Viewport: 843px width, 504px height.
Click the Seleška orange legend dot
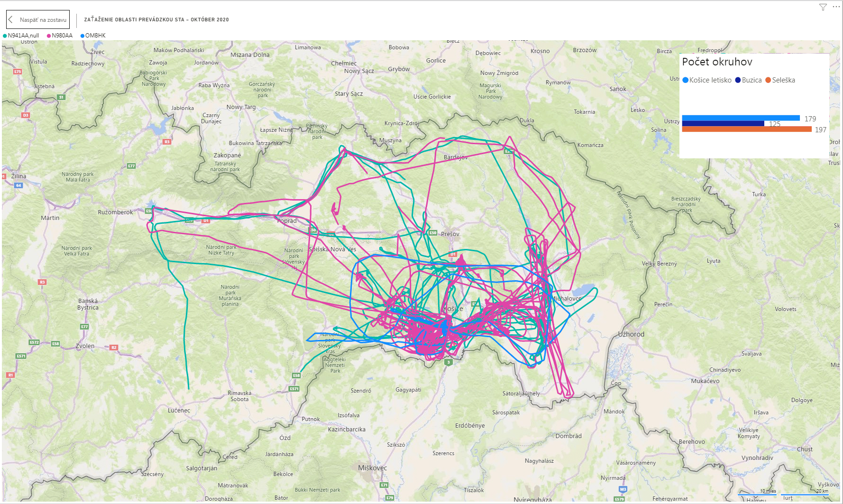click(768, 80)
